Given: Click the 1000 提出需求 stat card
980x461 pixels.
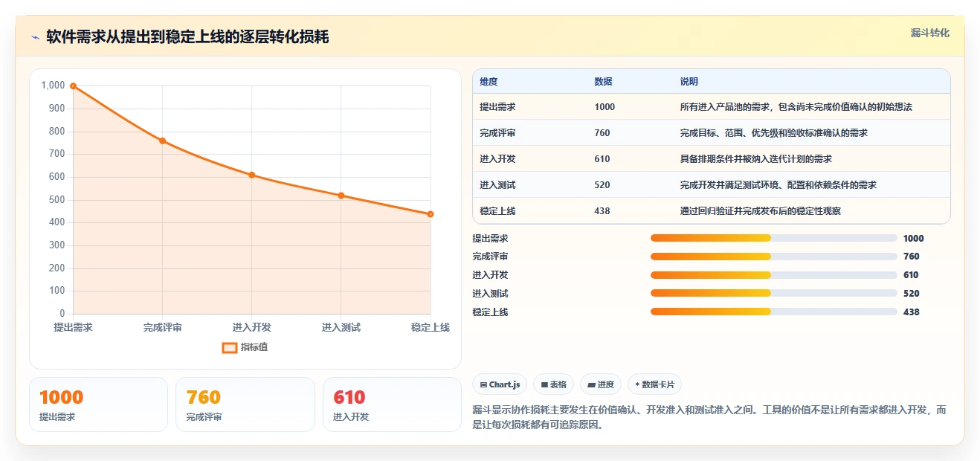Looking at the screenshot, I should 98,404.
